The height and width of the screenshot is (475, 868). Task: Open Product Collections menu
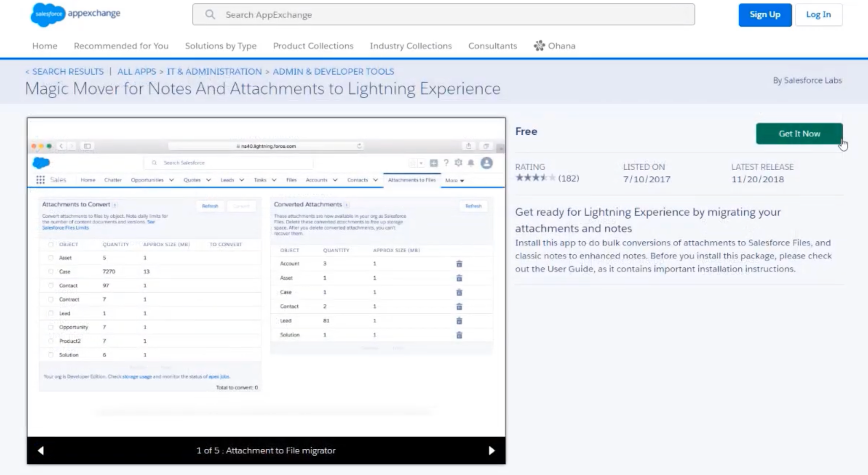coord(313,46)
